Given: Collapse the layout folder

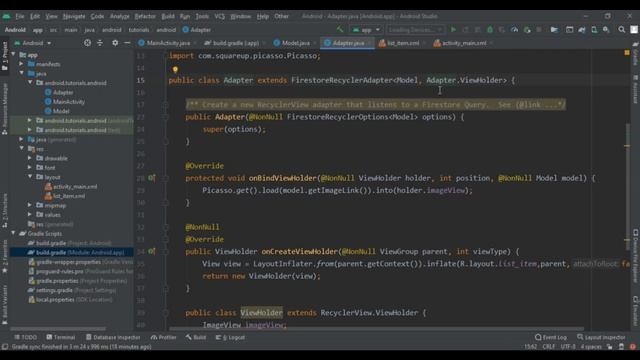Looking at the screenshot, I should tap(30, 177).
